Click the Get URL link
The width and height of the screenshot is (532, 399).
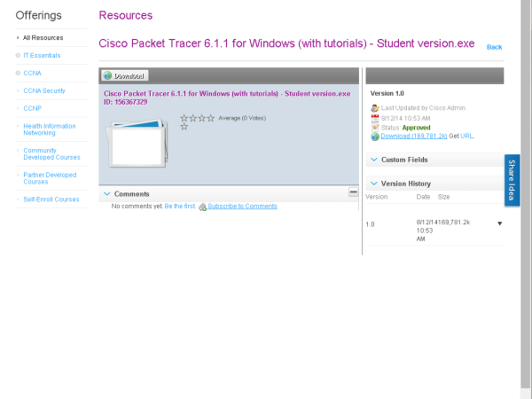[x=467, y=137]
